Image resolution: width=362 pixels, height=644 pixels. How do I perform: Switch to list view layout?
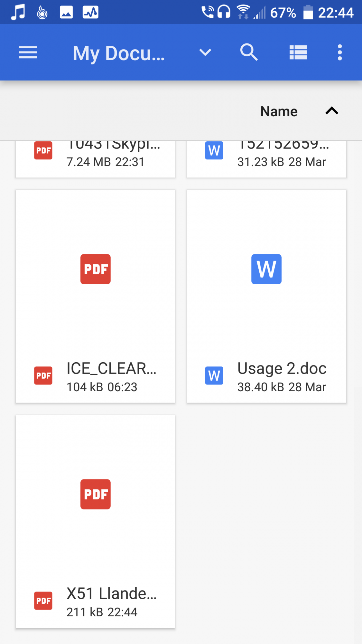tap(298, 52)
